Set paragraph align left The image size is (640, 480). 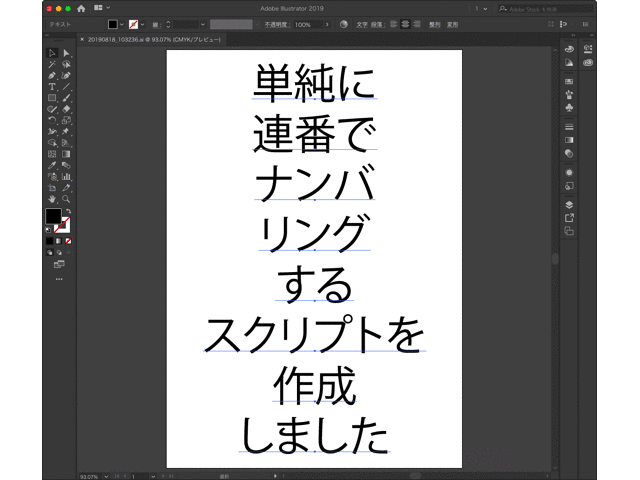[393, 24]
